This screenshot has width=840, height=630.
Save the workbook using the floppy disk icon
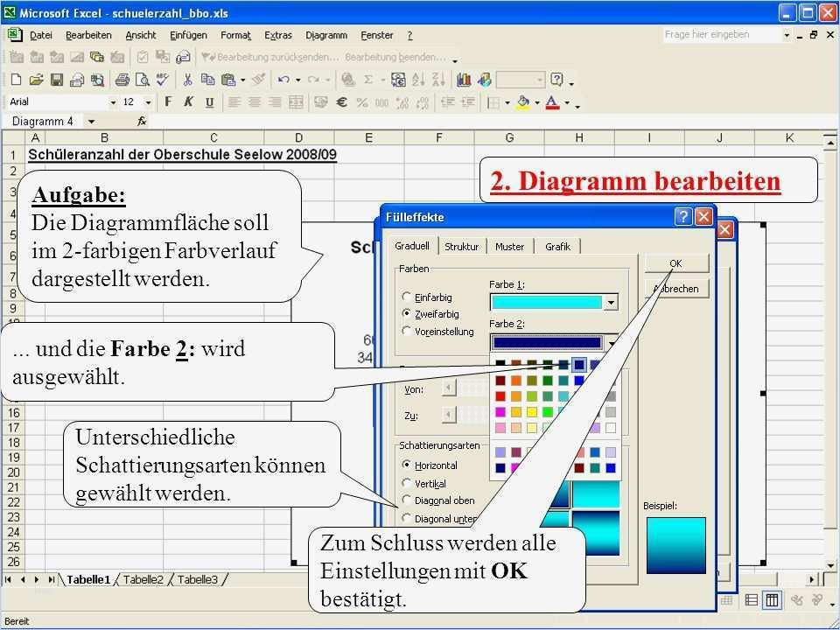(x=57, y=80)
